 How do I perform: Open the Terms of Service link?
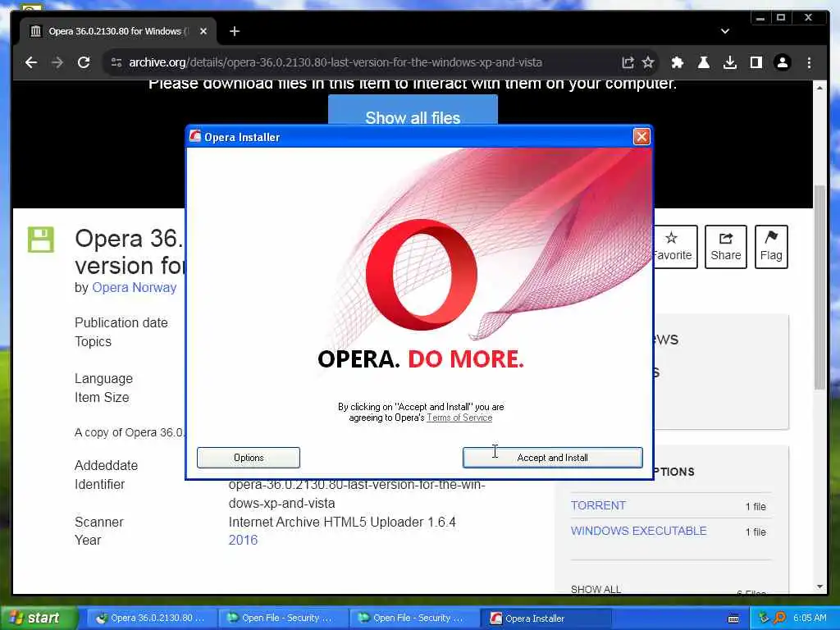(x=459, y=418)
